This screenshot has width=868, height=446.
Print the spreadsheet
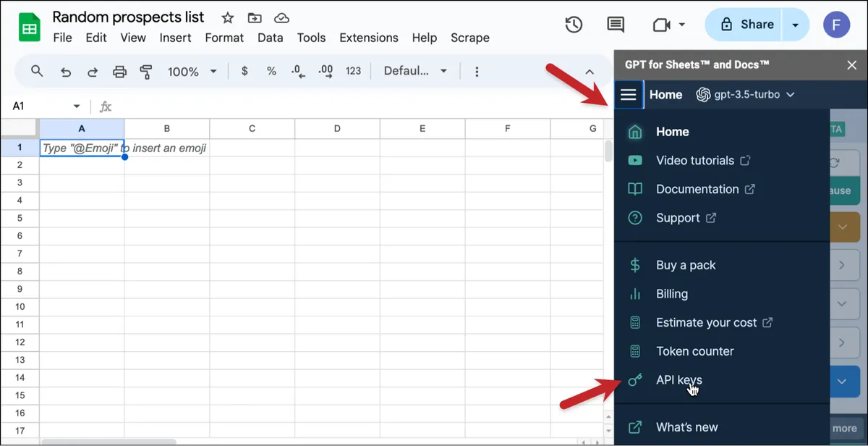[119, 72]
